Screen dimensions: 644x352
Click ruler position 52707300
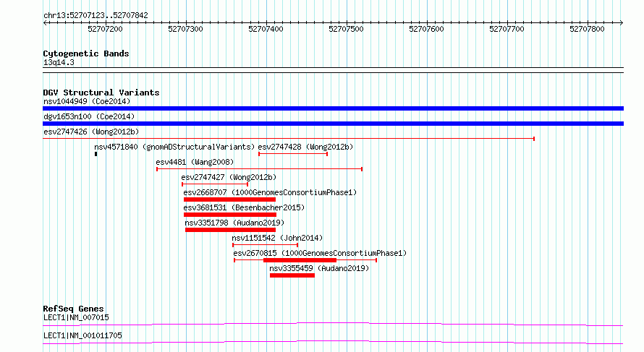coord(186,29)
